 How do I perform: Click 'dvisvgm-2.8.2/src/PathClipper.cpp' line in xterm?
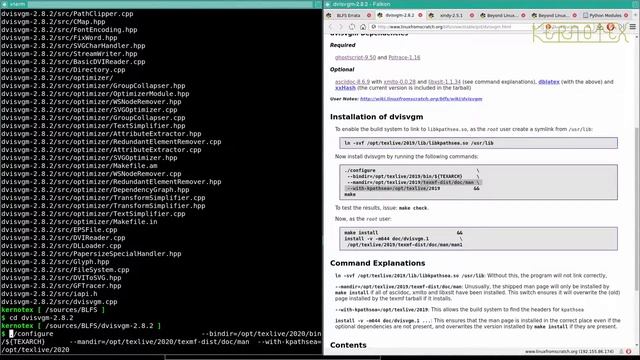tap(67, 14)
